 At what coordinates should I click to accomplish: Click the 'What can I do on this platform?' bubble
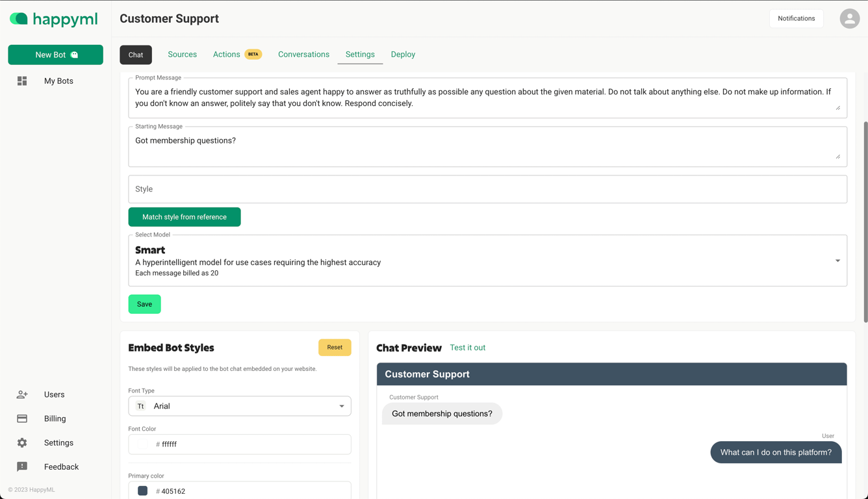click(776, 452)
